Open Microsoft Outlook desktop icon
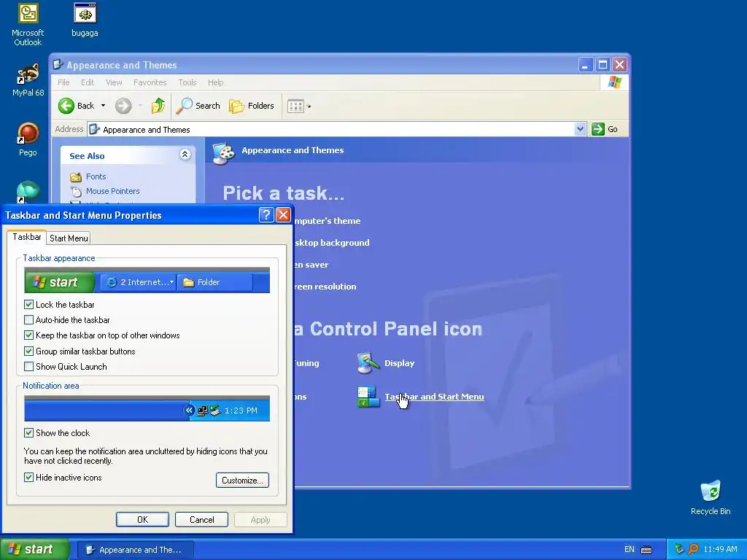This screenshot has width=747, height=560. coord(28,24)
